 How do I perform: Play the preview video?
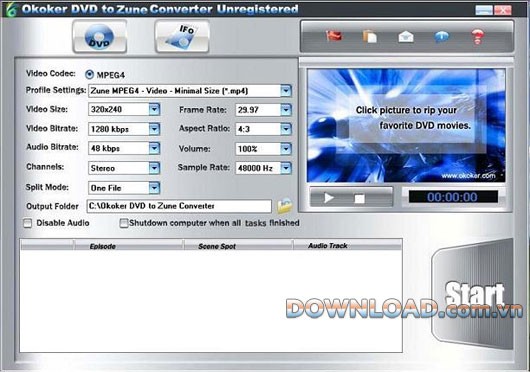pyautogui.click(x=328, y=198)
